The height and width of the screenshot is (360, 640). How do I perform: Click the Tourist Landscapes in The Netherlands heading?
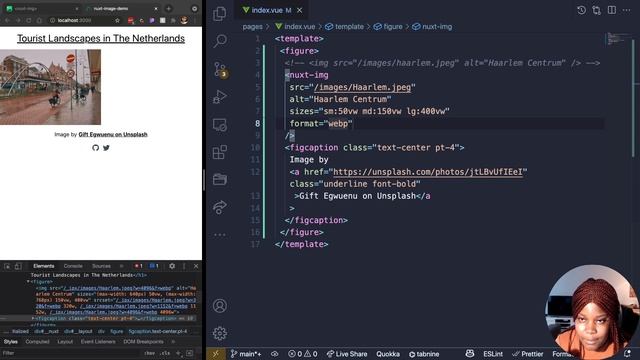(x=101, y=38)
